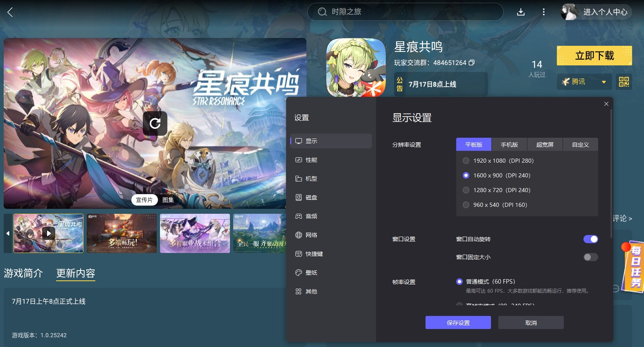Open 快捷键 settings category
The width and height of the screenshot is (644, 347).
point(331,254)
